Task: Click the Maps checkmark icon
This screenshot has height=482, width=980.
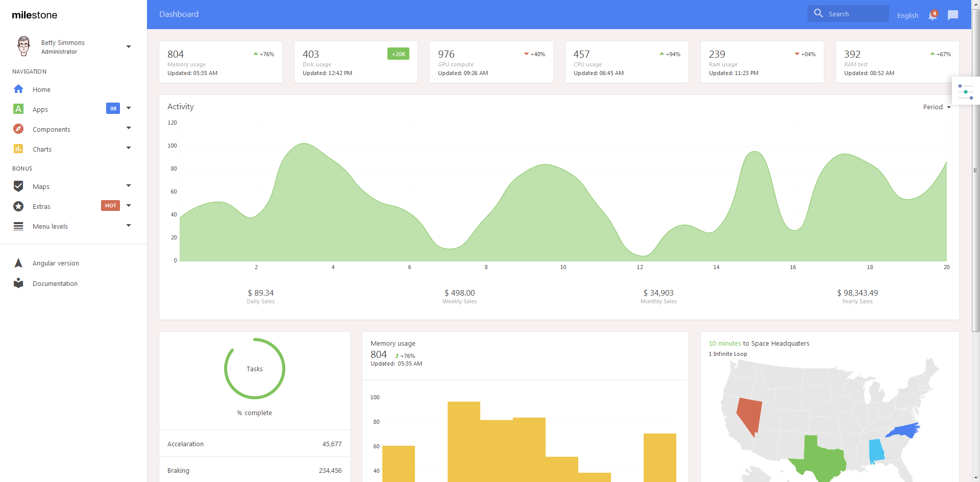Action: point(18,186)
